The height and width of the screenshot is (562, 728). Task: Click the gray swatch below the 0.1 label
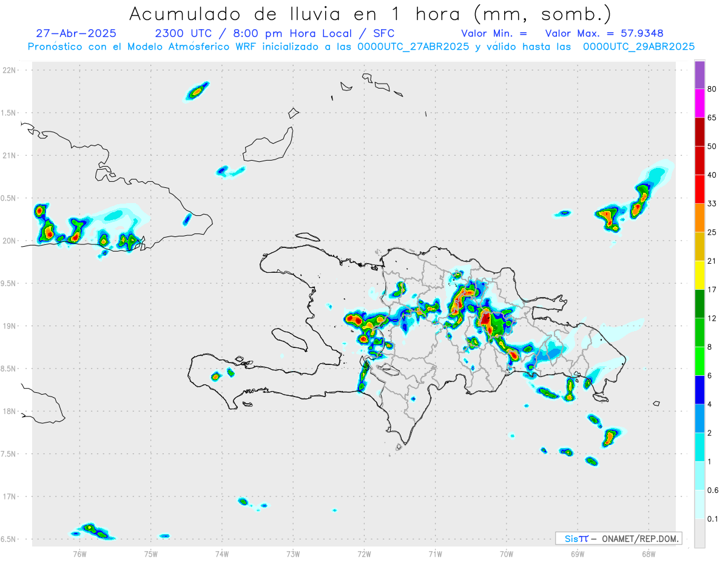click(699, 533)
